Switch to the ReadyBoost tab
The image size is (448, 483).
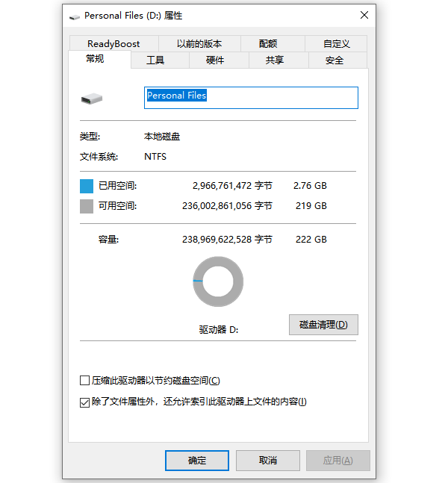tap(113, 43)
